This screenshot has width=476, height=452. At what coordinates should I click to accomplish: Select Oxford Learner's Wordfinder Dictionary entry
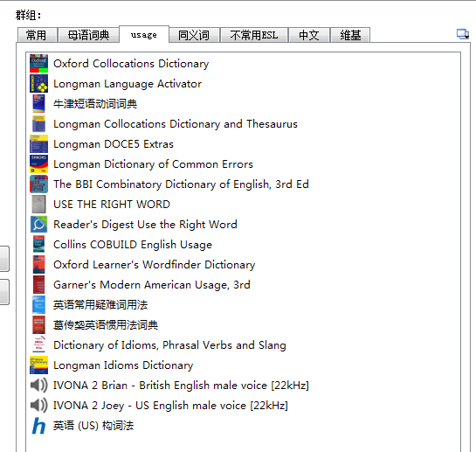click(x=243, y=264)
